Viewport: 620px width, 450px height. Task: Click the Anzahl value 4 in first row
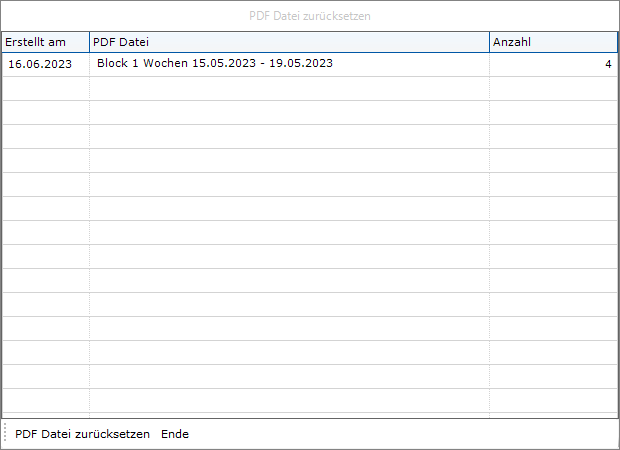607,64
